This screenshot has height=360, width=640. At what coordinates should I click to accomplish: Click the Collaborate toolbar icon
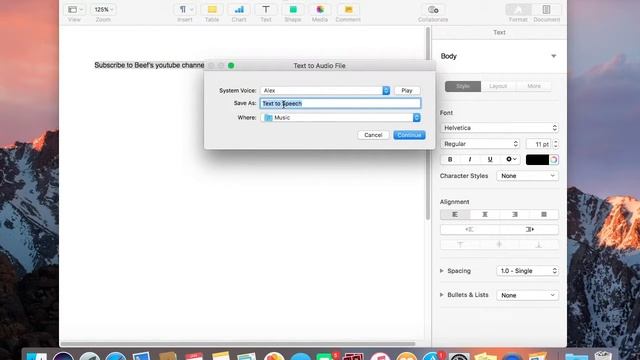tap(433, 9)
